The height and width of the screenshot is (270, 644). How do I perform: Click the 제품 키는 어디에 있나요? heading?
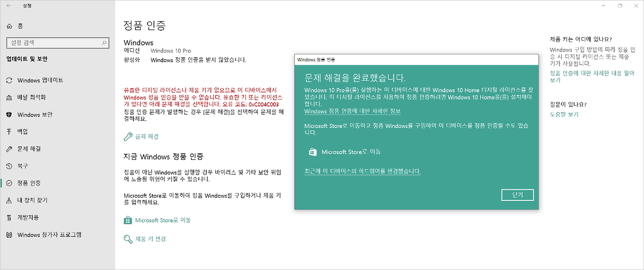click(x=581, y=39)
